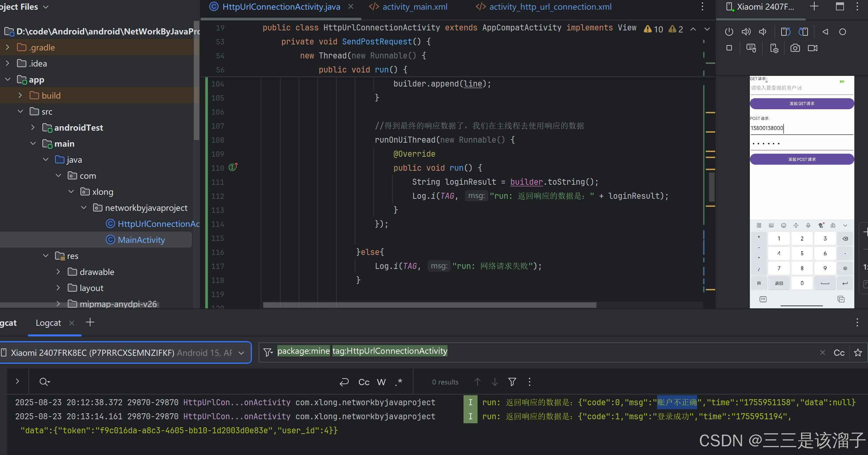Viewport: 868px width, 455px height.
Task: Click the Logcat filter funnel icon
Action: (x=268, y=352)
